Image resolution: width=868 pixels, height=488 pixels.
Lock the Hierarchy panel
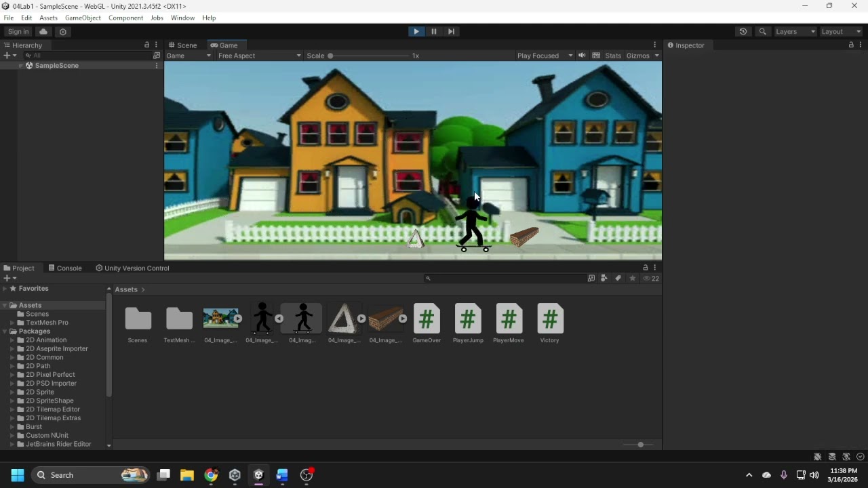pyautogui.click(x=146, y=45)
